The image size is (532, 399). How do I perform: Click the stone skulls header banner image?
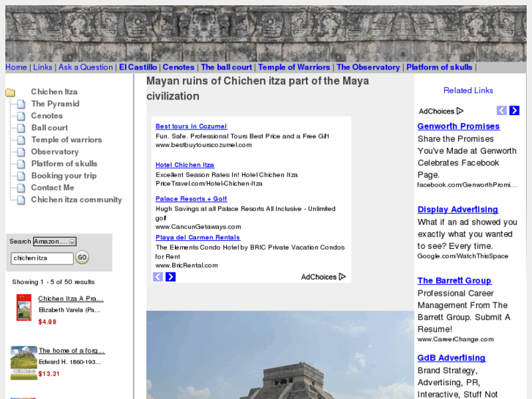[266, 33]
